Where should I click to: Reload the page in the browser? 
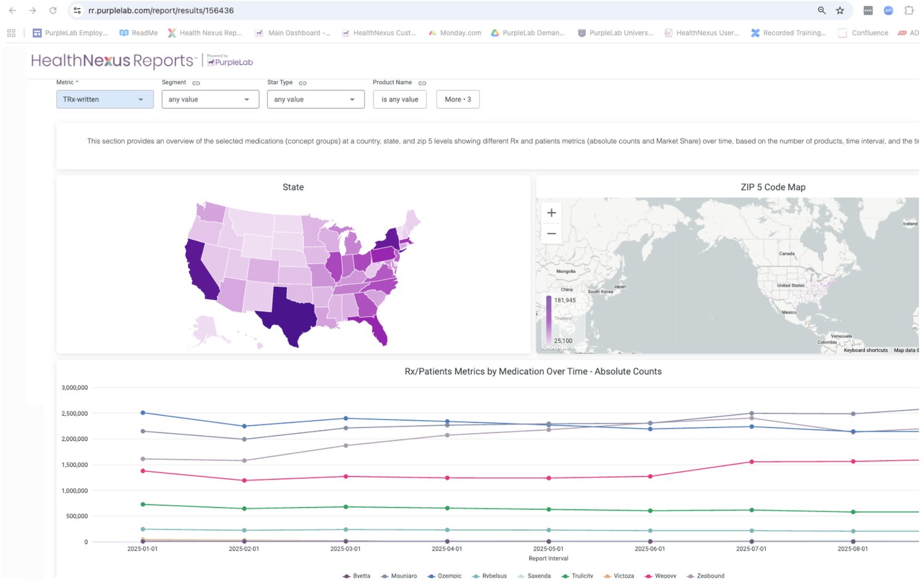tap(53, 10)
